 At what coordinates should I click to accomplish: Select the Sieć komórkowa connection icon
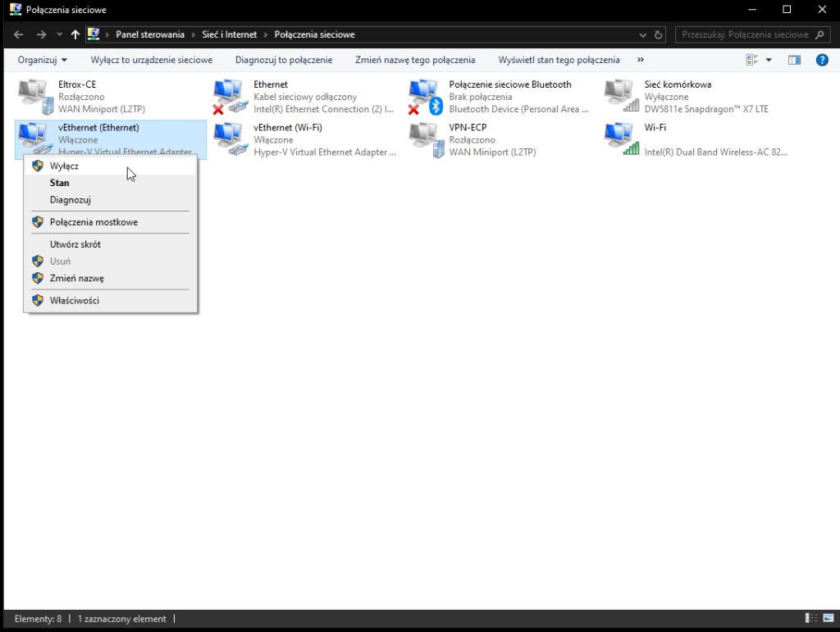coord(620,96)
